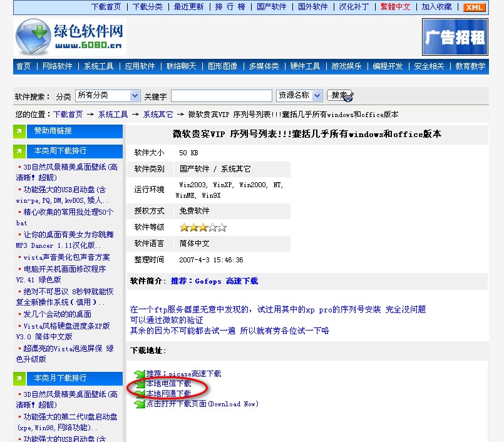Select the 免费软件 license text
Screen dimensions: 504x442
pyautogui.click(x=194, y=211)
